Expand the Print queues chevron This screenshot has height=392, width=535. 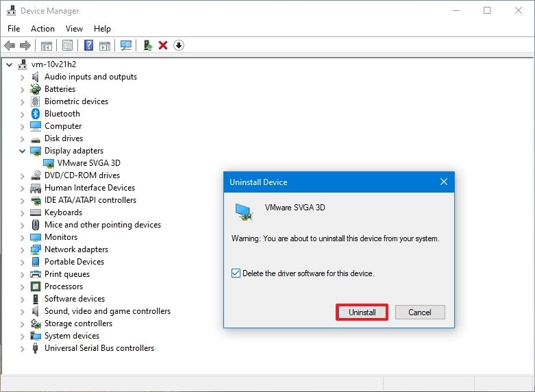click(x=22, y=274)
